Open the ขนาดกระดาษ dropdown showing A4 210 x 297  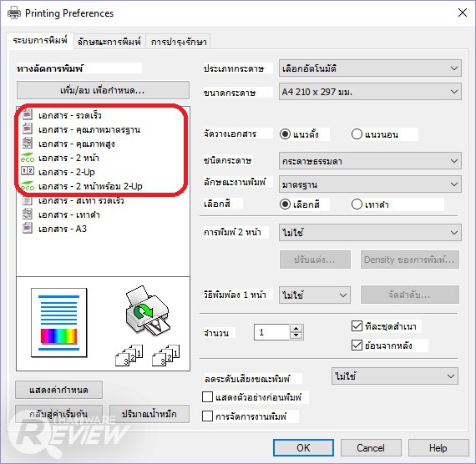[x=370, y=91]
